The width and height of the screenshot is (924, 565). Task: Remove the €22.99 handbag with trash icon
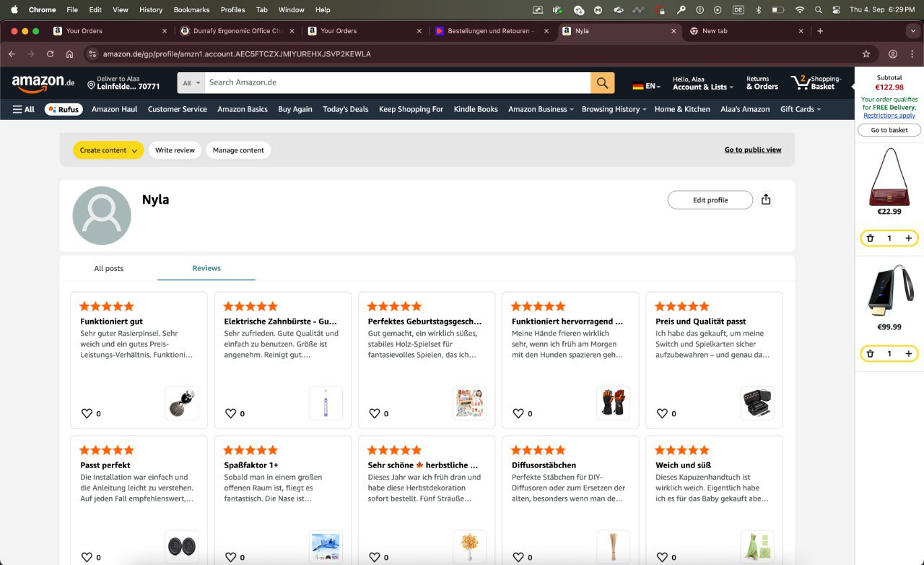click(x=870, y=238)
